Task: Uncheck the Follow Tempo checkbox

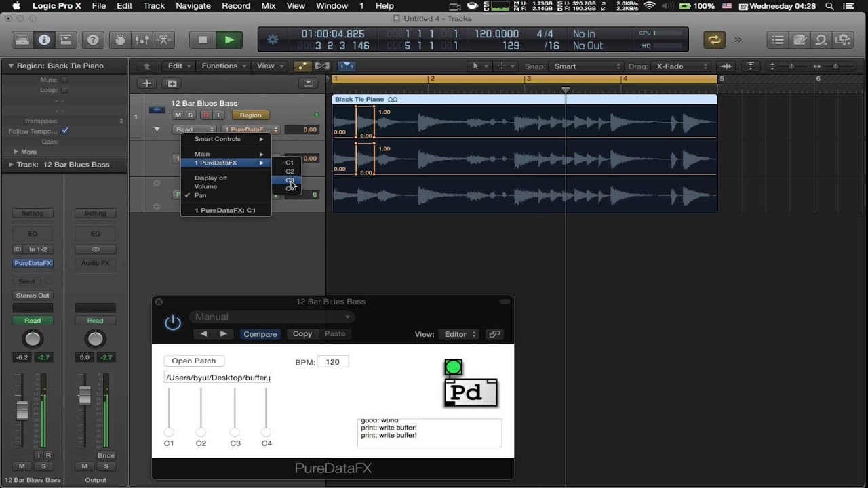Action: coord(64,131)
